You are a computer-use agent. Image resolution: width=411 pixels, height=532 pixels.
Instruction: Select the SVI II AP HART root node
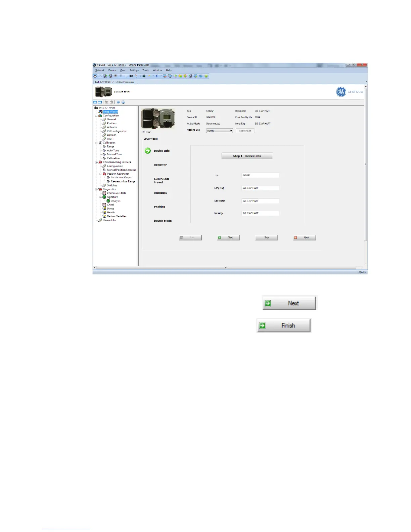click(x=107, y=108)
